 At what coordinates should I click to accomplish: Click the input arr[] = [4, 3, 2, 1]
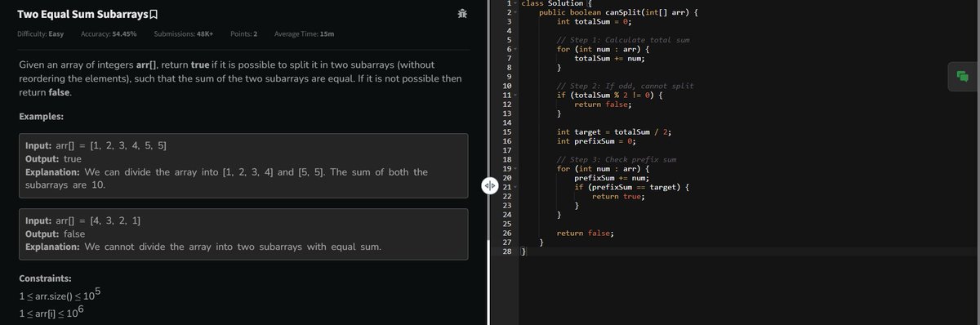pyautogui.click(x=83, y=221)
